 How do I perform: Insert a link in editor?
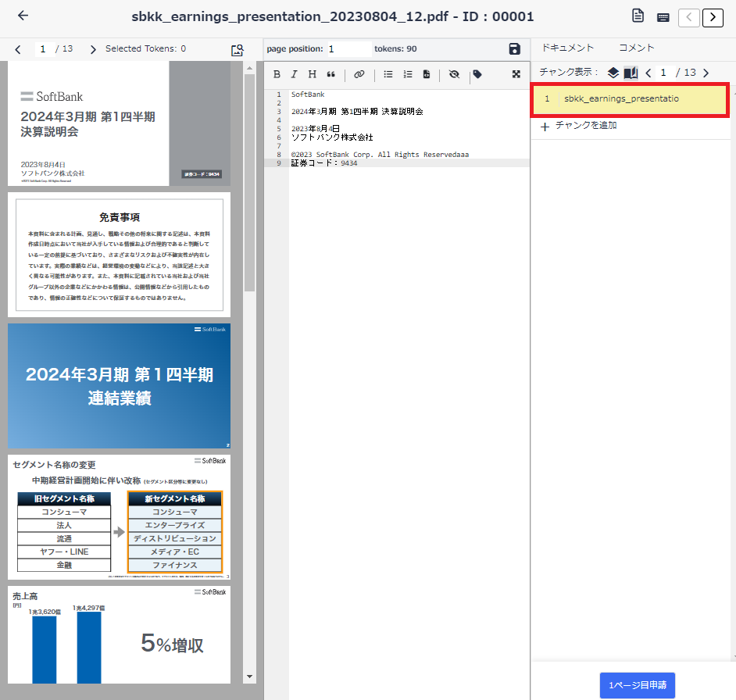359,74
